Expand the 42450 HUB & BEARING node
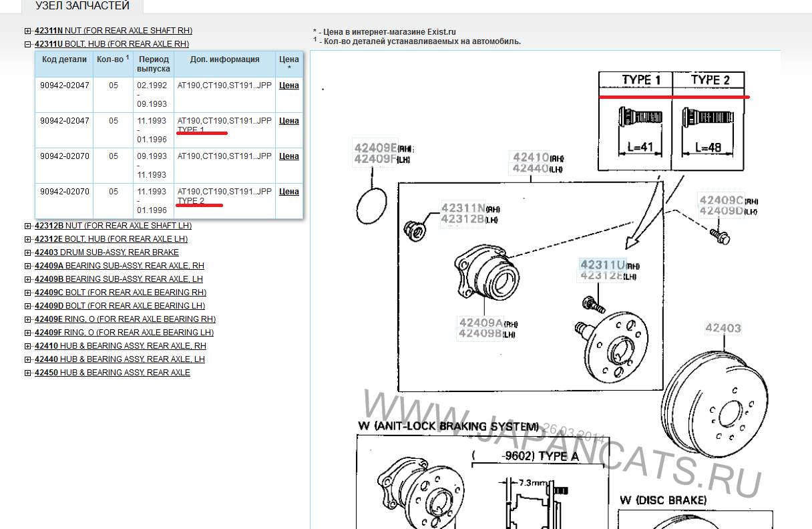Image resolution: width=812 pixels, height=529 pixels. click(x=27, y=373)
